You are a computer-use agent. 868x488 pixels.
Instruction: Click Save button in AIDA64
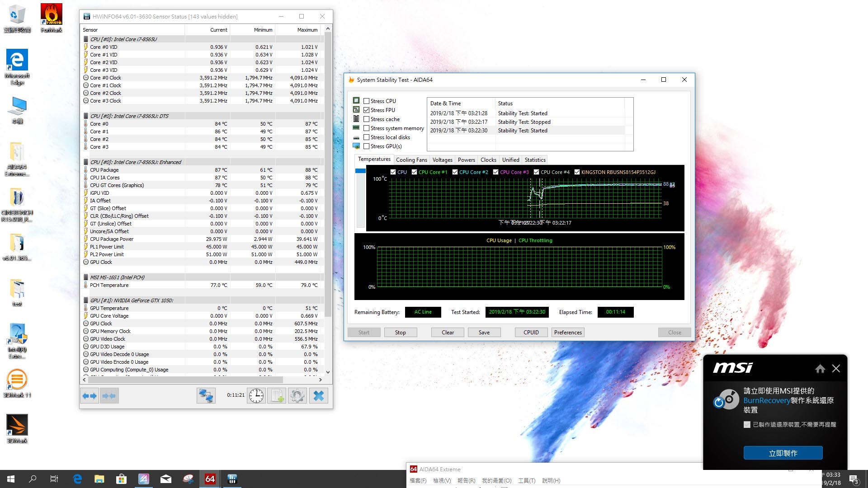pos(484,333)
